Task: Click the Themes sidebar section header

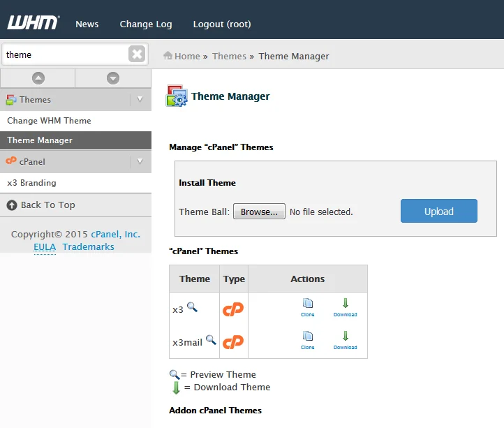Action: point(75,100)
